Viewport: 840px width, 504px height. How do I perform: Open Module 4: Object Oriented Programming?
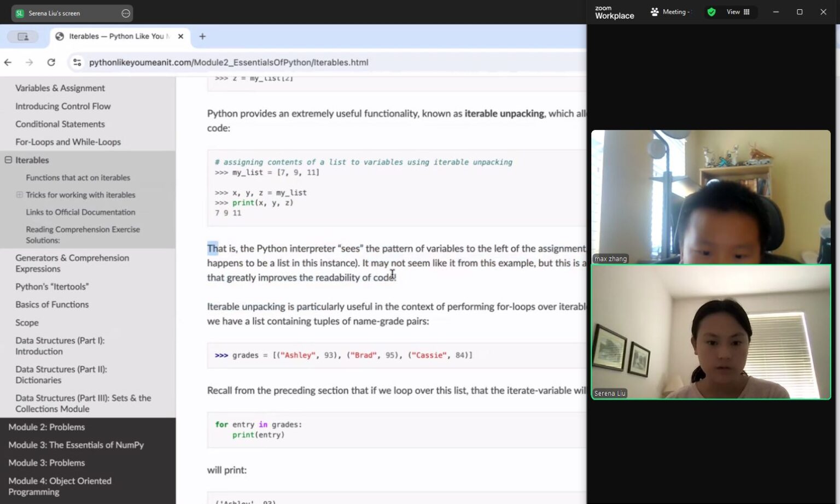point(60,487)
